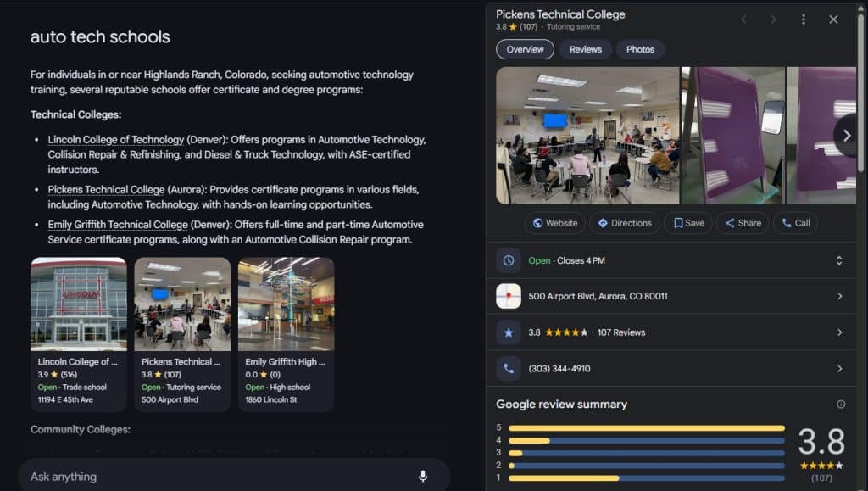Open Lincoln College of Technology link
868x491 pixels.
115,139
